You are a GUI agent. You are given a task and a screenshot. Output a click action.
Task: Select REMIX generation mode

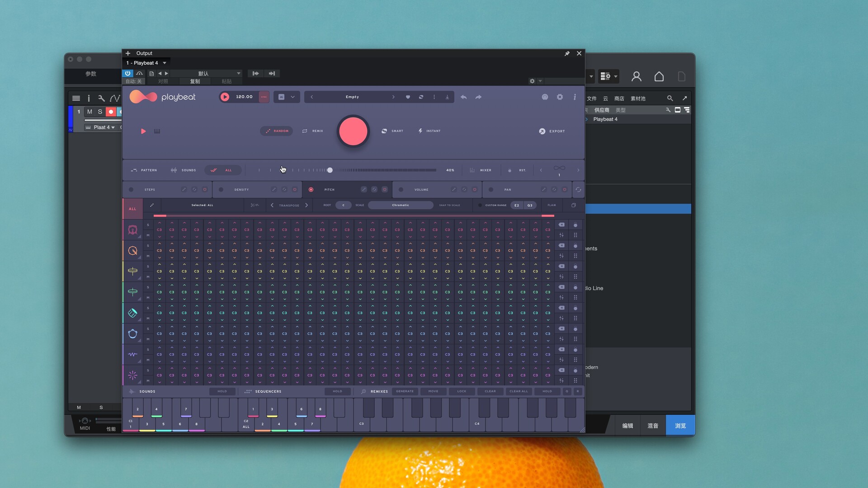coord(313,131)
